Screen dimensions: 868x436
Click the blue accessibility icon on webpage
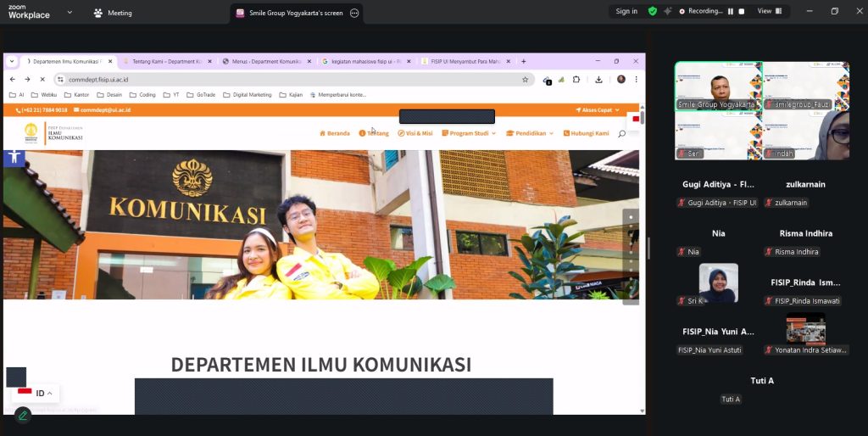(x=14, y=157)
